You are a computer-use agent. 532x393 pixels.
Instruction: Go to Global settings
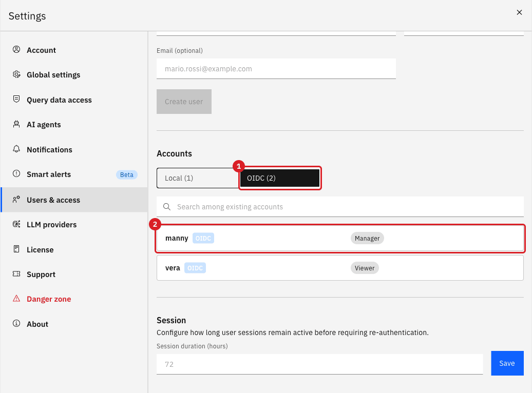(74, 75)
